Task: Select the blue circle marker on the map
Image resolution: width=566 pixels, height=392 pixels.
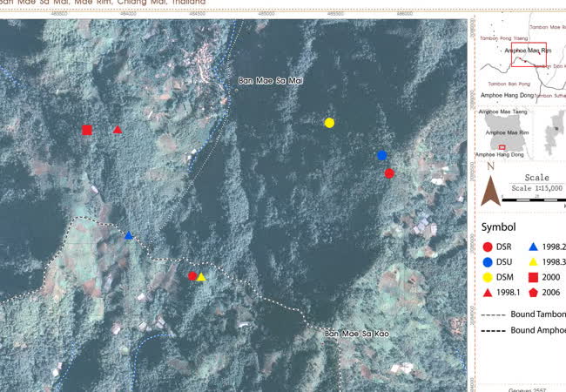Action: (x=382, y=155)
